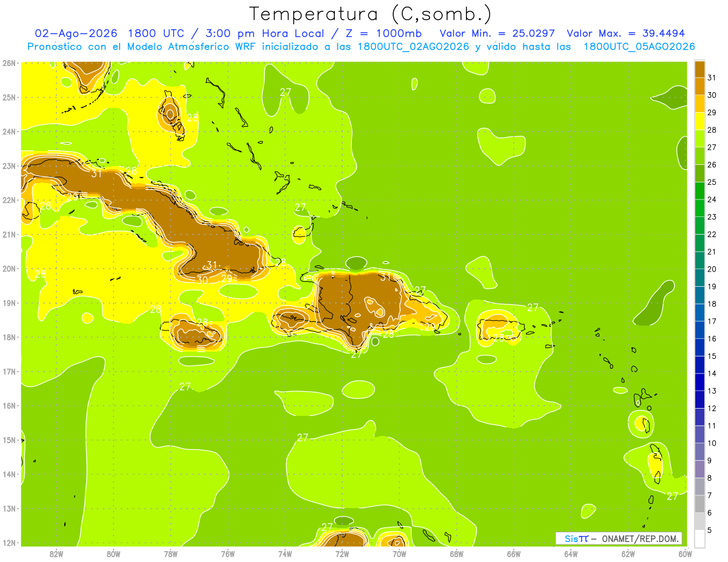Click the 24N latitude axis label

(x=8, y=131)
